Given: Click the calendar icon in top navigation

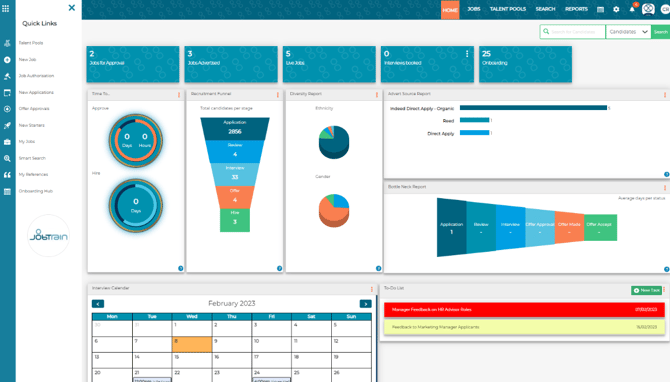Looking at the screenshot, I should click(x=600, y=9).
